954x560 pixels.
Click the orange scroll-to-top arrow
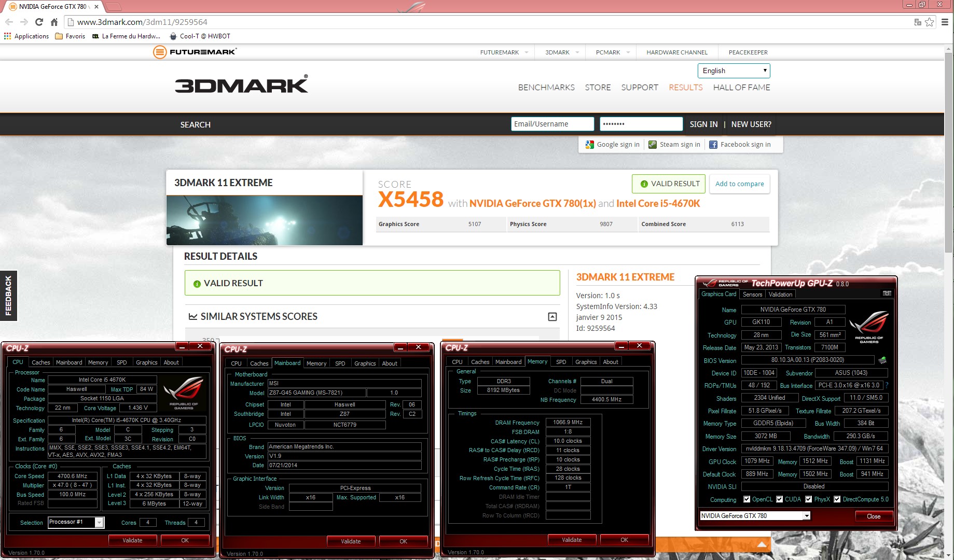click(762, 544)
